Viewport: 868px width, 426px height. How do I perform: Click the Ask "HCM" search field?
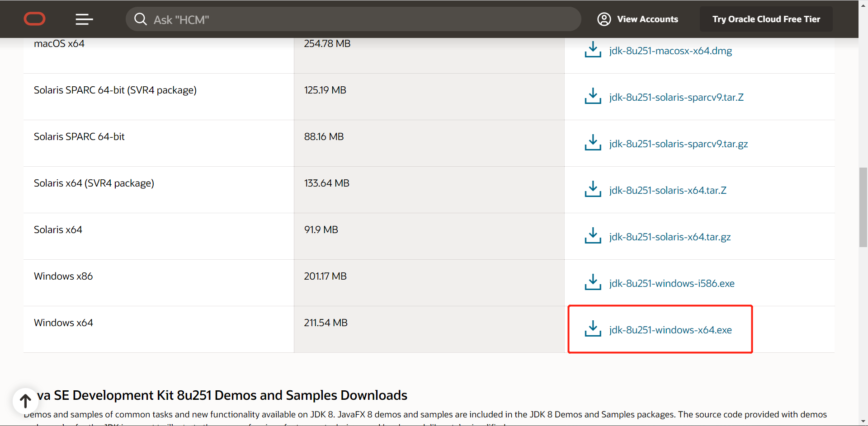click(353, 19)
